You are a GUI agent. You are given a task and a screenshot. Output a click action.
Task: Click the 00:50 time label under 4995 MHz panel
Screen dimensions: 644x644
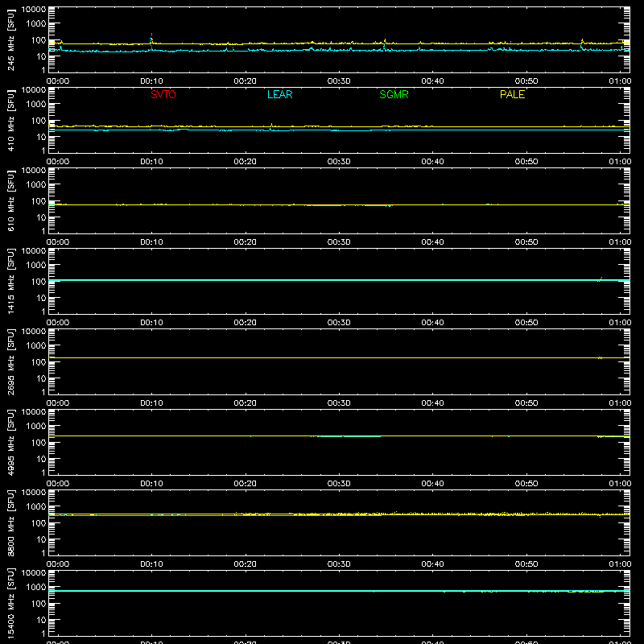526,484
